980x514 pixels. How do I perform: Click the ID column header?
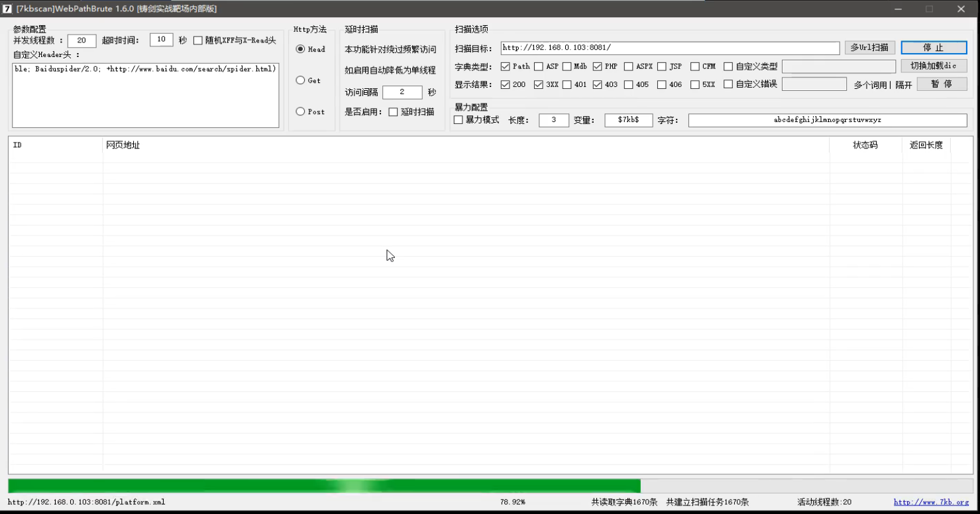pyautogui.click(x=56, y=145)
